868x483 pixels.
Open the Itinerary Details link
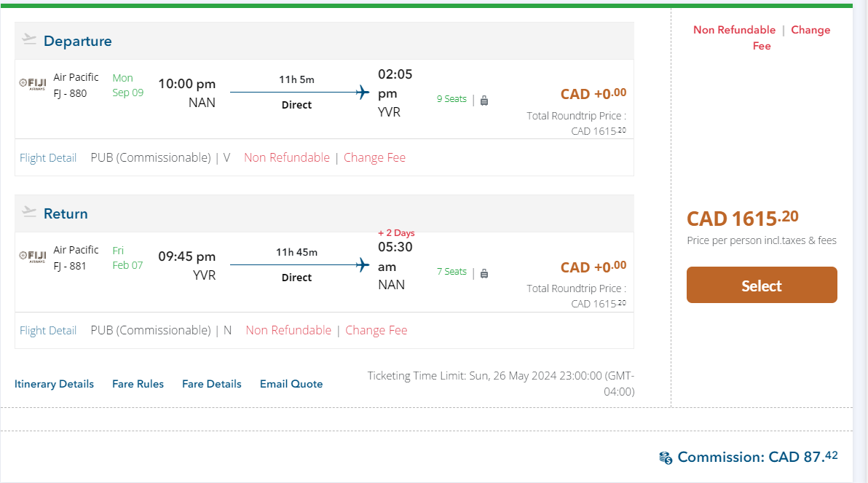coord(54,384)
